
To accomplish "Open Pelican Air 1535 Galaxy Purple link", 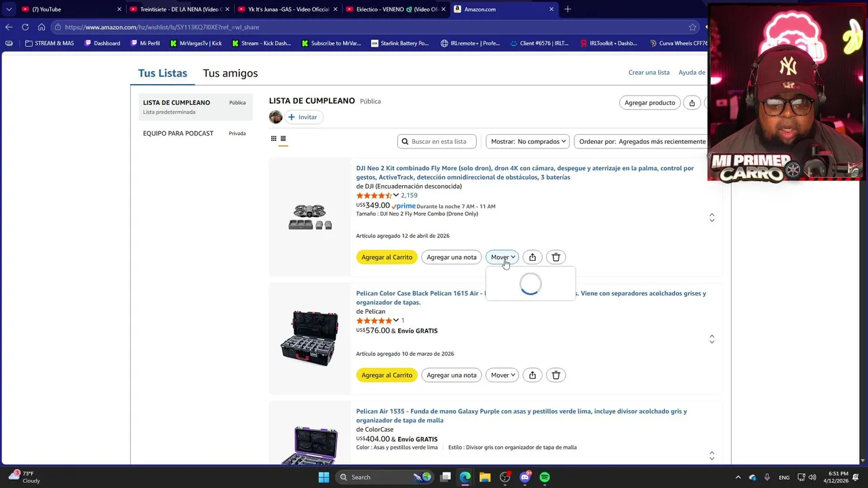I will pos(521,416).
